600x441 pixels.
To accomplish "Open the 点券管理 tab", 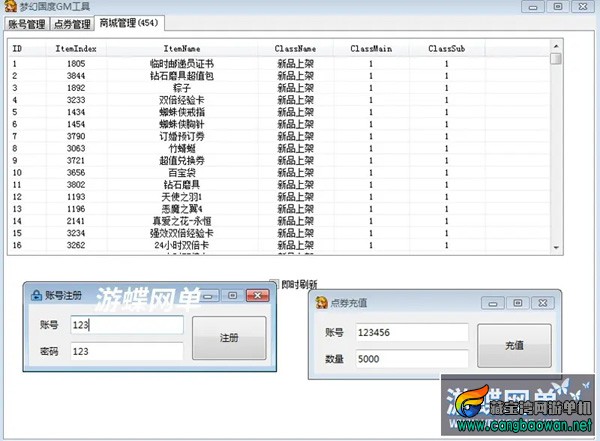I will (72, 24).
